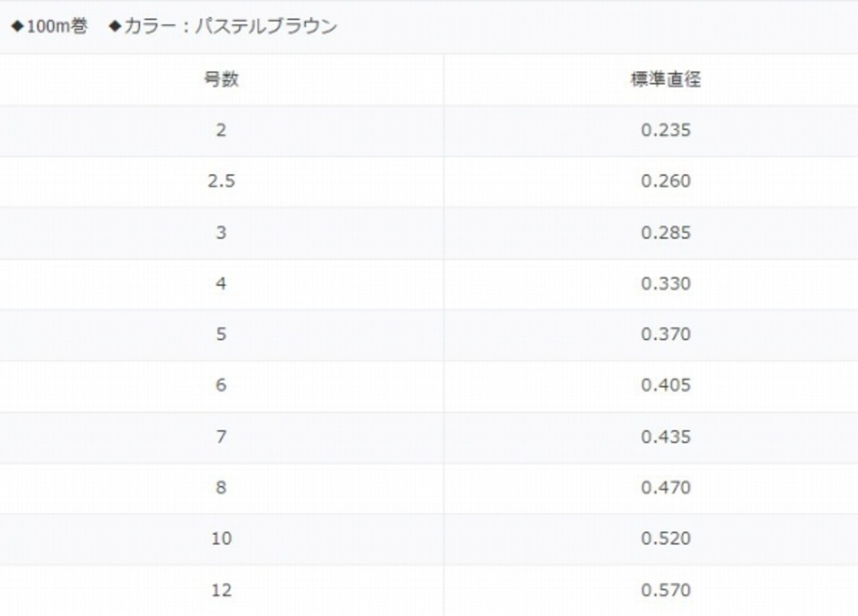Click the 0.435 diameter value
This screenshot has width=858, height=616.
coord(666,437)
